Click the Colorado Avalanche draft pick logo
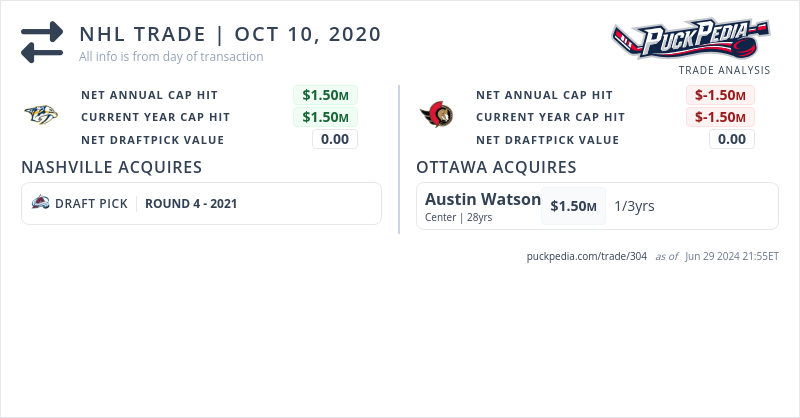This screenshot has height=418, width=800. tap(41, 203)
